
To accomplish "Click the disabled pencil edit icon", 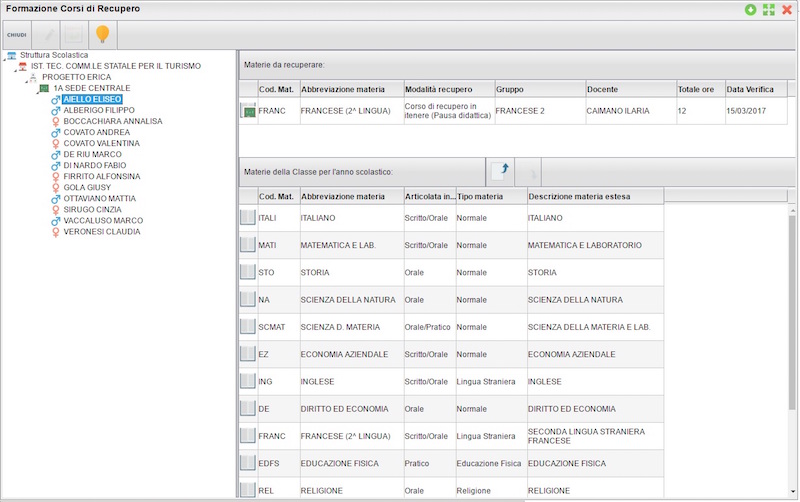I will point(49,35).
